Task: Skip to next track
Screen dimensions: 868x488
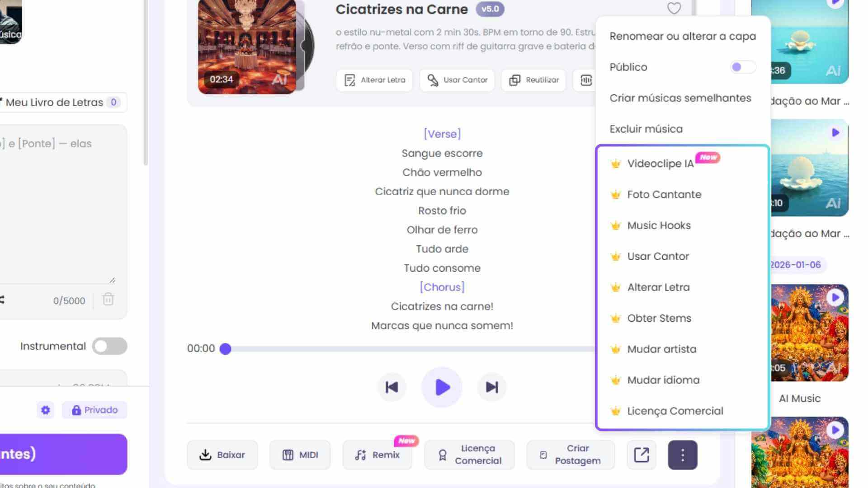Action: (x=492, y=387)
